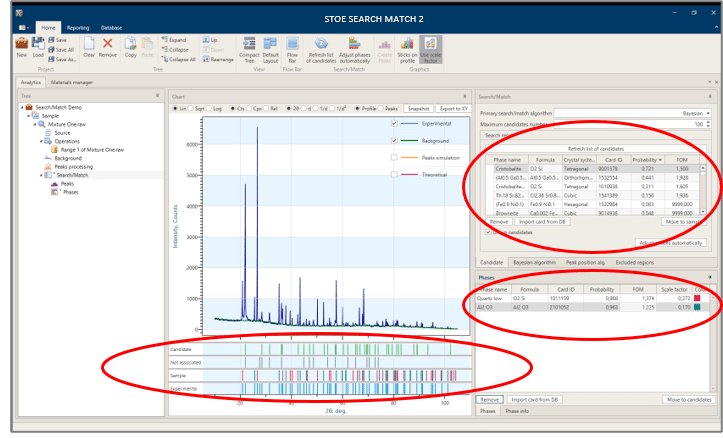Screen dimensions: 723x438
Task: Toggle the Experimental legend checkbox
Action: point(394,124)
